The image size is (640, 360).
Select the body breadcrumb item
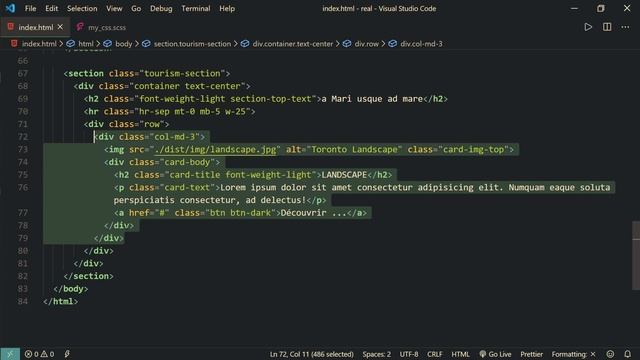124,44
